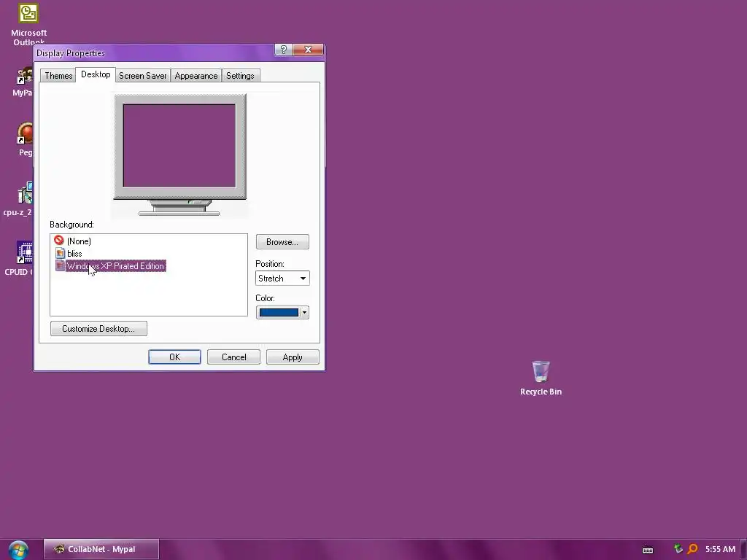
Task: Click the red no-symbol icon beside (None)
Action: (59, 241)
